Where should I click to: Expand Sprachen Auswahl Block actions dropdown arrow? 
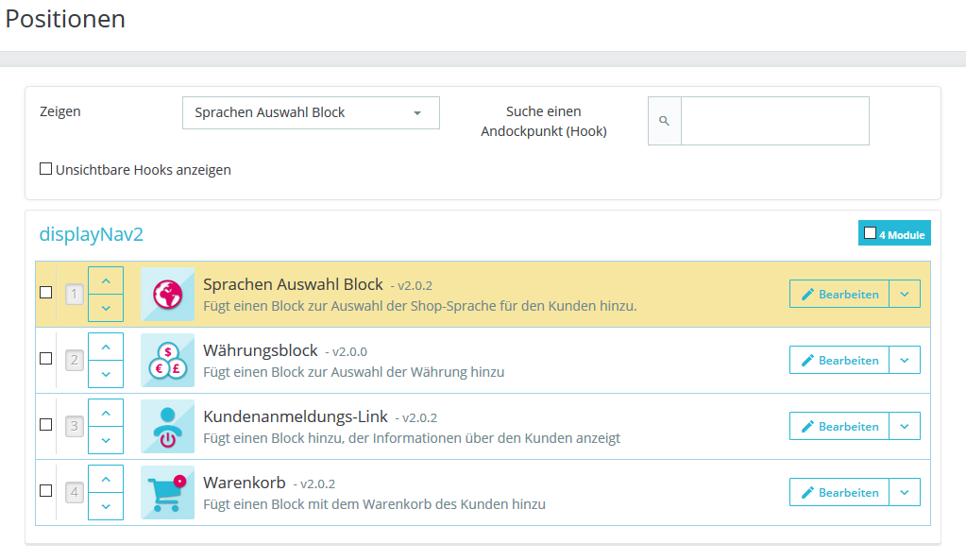(x=905, y=295)
